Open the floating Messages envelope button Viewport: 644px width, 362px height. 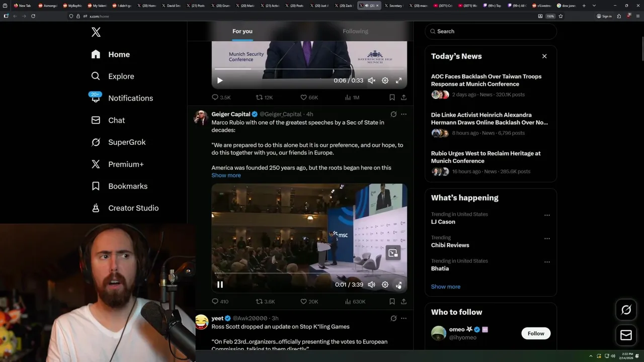click(626, 335)
